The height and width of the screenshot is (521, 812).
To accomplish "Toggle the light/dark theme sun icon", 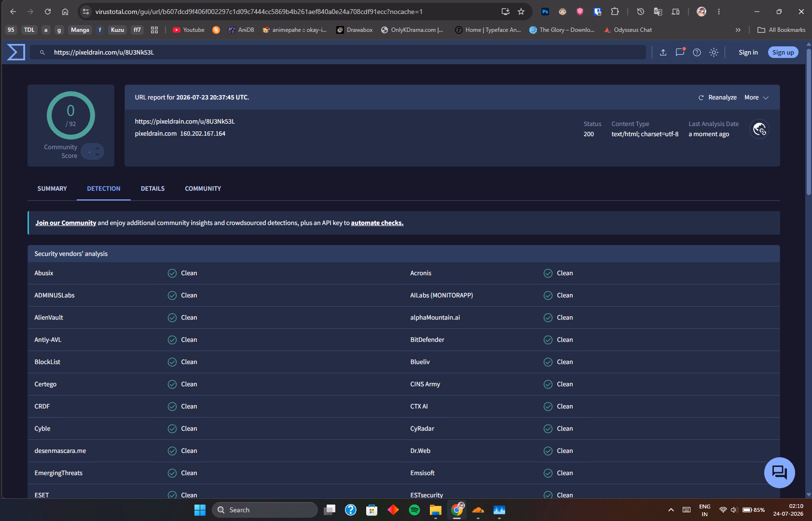I will [714, 52].
